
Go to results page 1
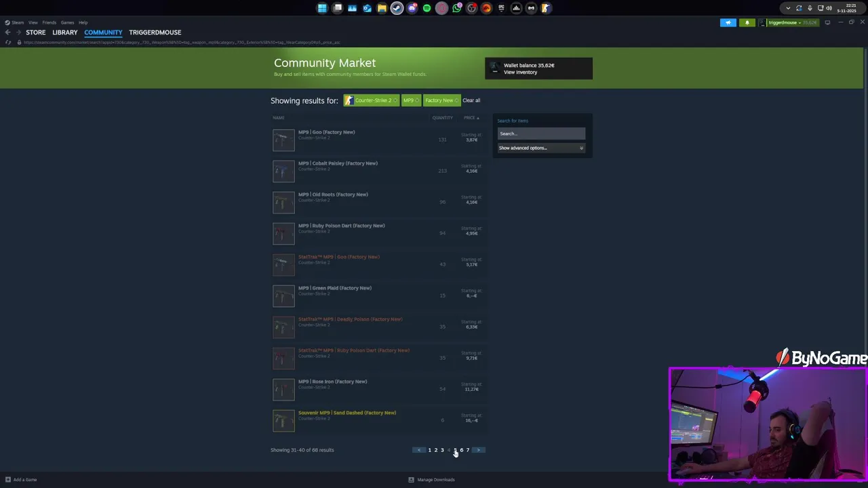[x=429, y=450]
